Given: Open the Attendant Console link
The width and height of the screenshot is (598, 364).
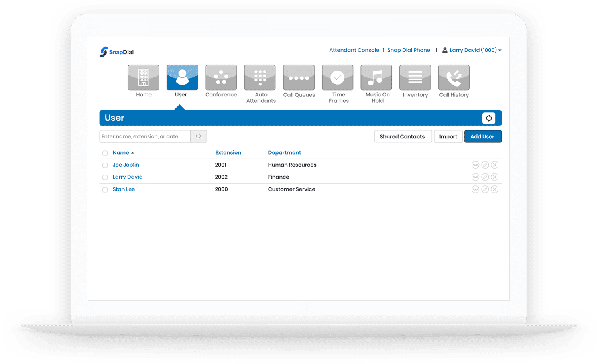Looking at the screenshot, I should [x=354, y=50].
